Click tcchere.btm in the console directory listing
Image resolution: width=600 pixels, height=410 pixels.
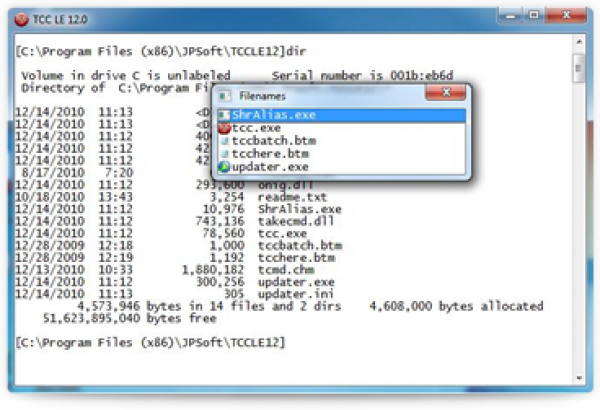(297, 258)
